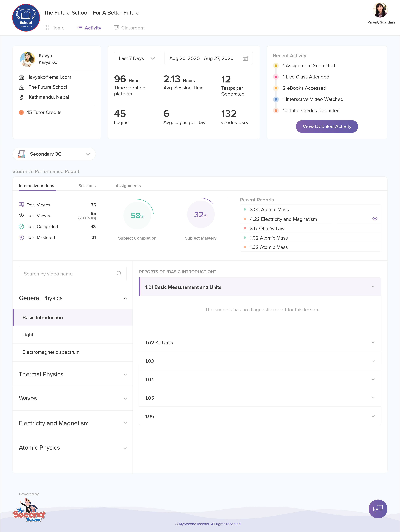Click the Aug 20 - Aug 27 date range field

[x=208, y=58]
